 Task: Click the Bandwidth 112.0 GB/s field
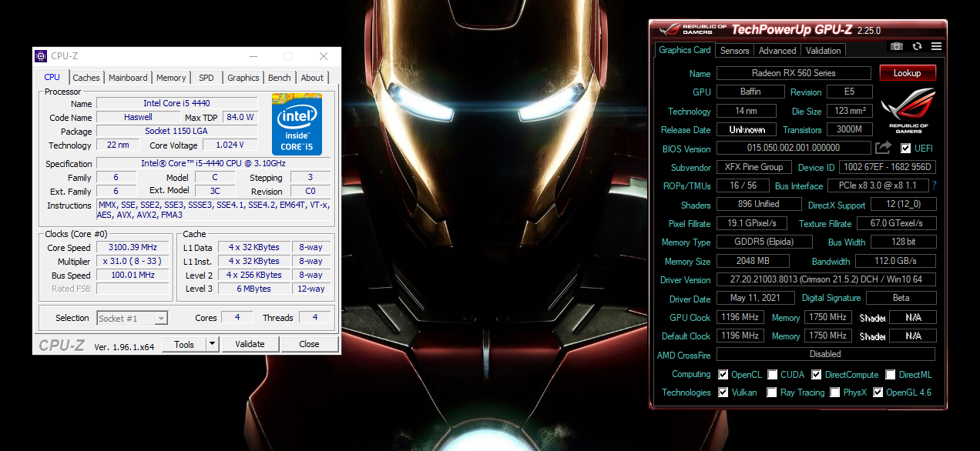895,261
